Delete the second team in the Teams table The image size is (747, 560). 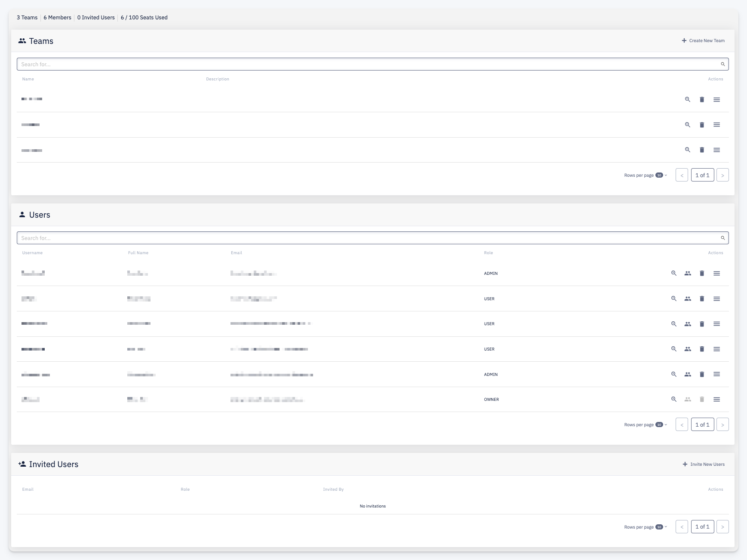pyautogui.click(x=702, y=125)
